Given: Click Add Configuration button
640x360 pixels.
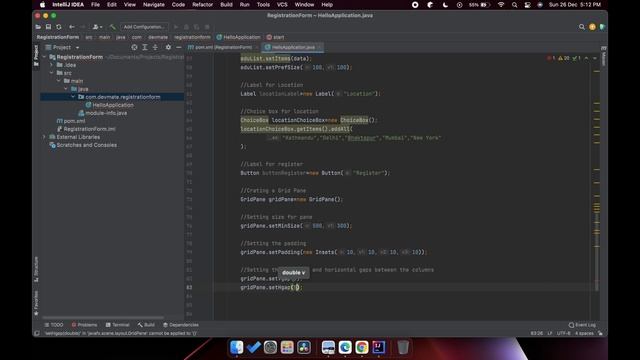Looking at the screenshot, I should (x=144, y=27).
